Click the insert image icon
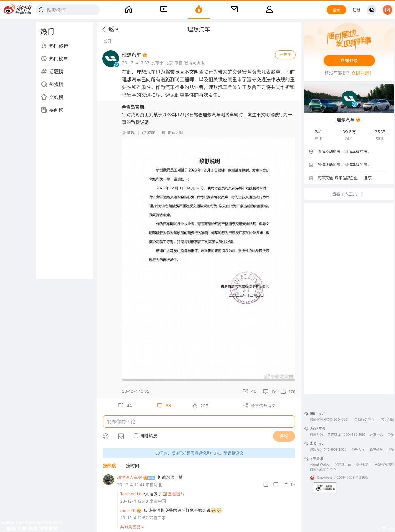 (121, 436)
